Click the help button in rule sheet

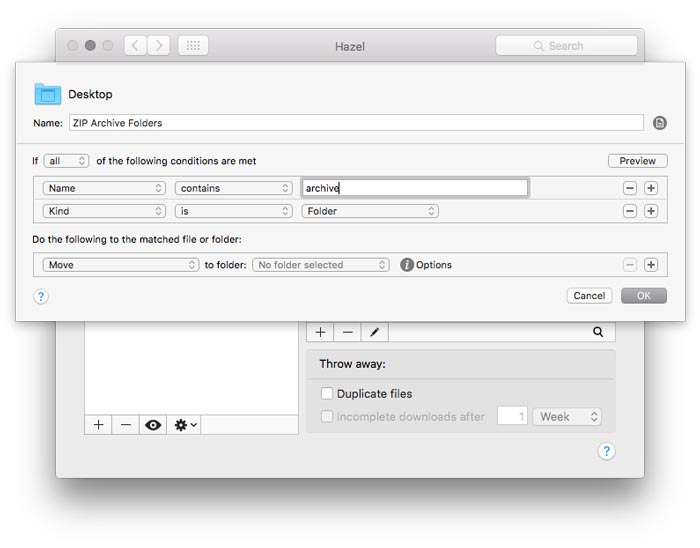click(41, 296)
